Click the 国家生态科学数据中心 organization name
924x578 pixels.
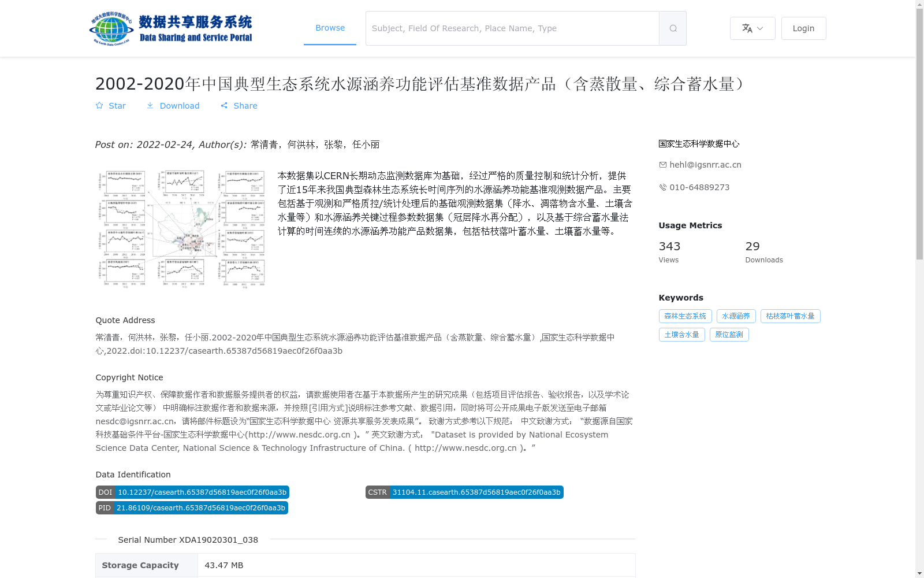coord(699,144)
